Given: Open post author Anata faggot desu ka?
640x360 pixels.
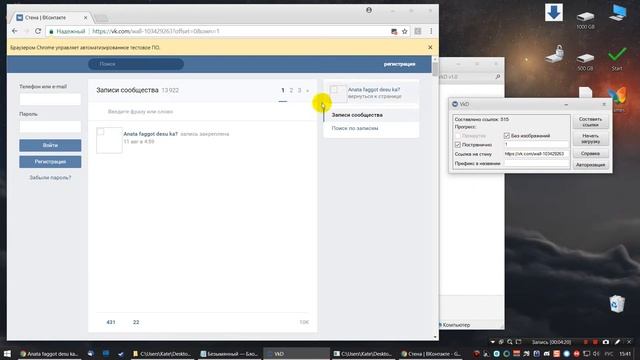Looking at the screenshot, I should tap(150, 134).
